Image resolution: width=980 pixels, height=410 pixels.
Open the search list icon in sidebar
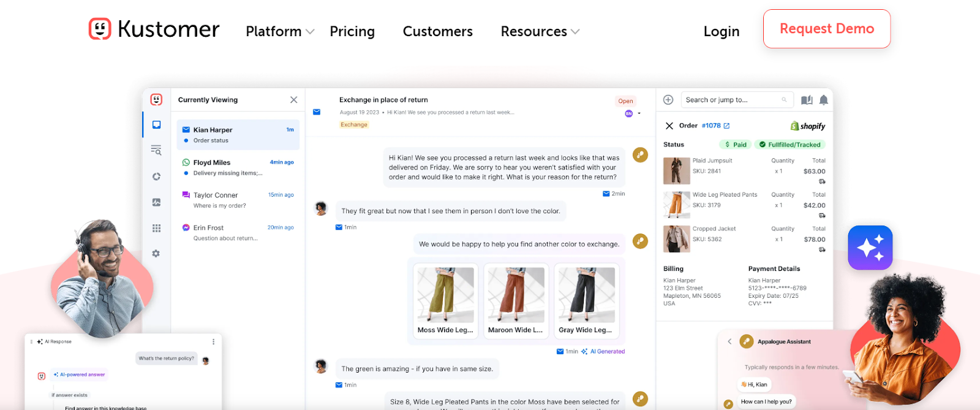(x=156, y=150)
